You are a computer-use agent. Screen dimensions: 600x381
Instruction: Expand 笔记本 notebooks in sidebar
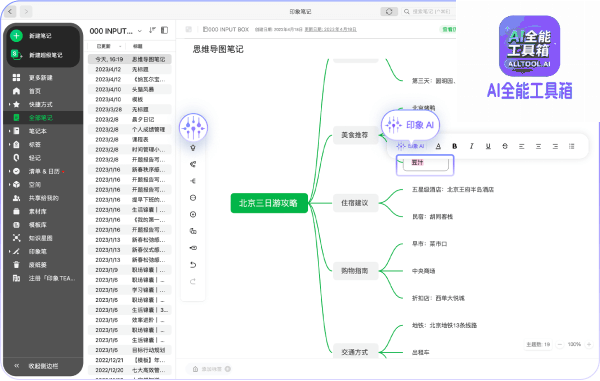(9, 131)
